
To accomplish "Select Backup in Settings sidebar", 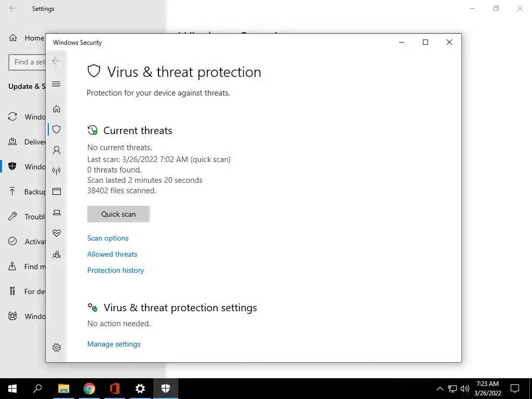I will click(26, 192).
